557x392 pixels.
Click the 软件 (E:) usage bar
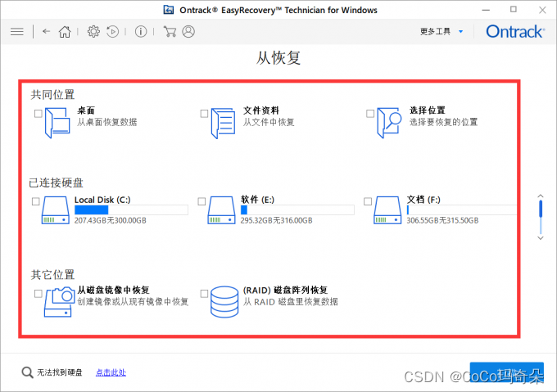coord(297,210)
